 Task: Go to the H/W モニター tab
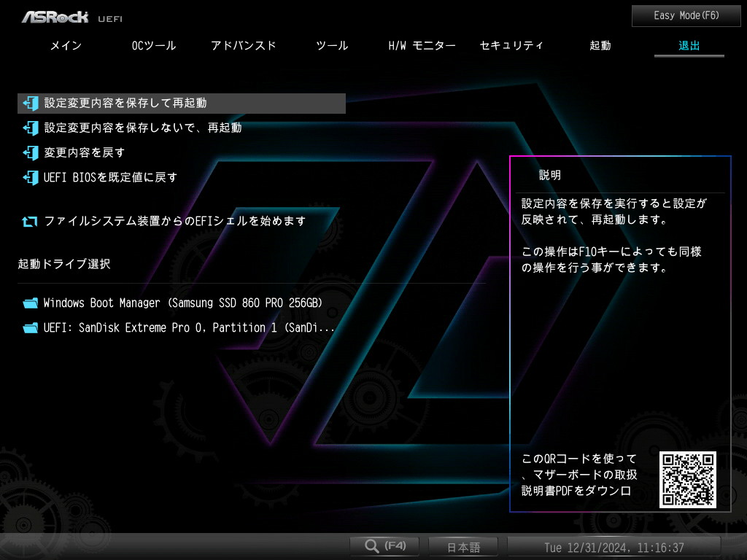[422, 46]
